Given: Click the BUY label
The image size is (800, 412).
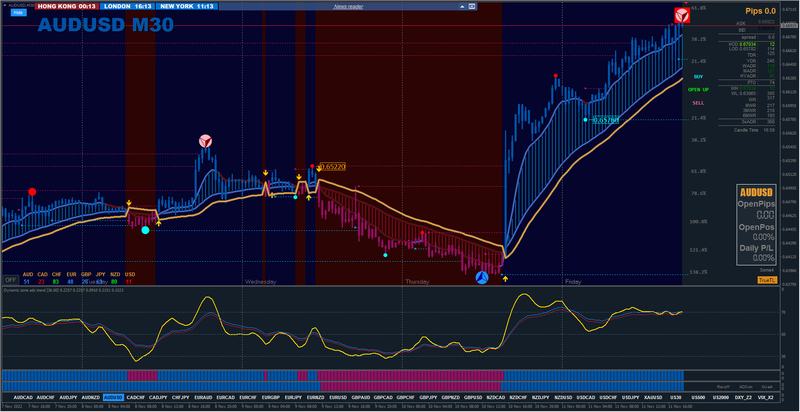Looking at the screenshot, I should coord(698,76).
